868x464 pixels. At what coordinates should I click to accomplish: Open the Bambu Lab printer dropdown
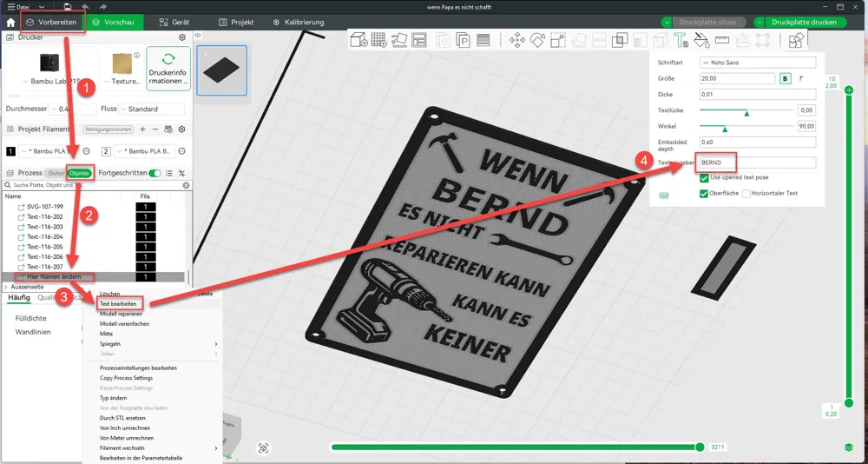tap(50, 82)
